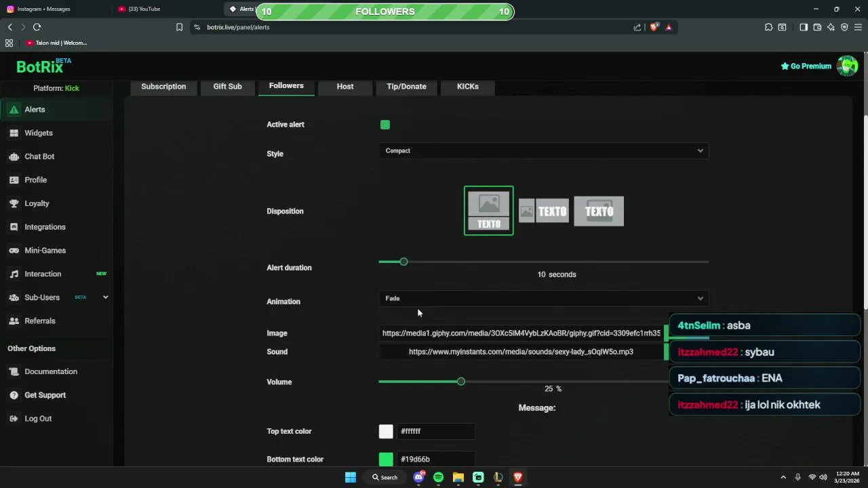Click the #19d66b hex color field
868x488 pixels.
click(436, 460)
